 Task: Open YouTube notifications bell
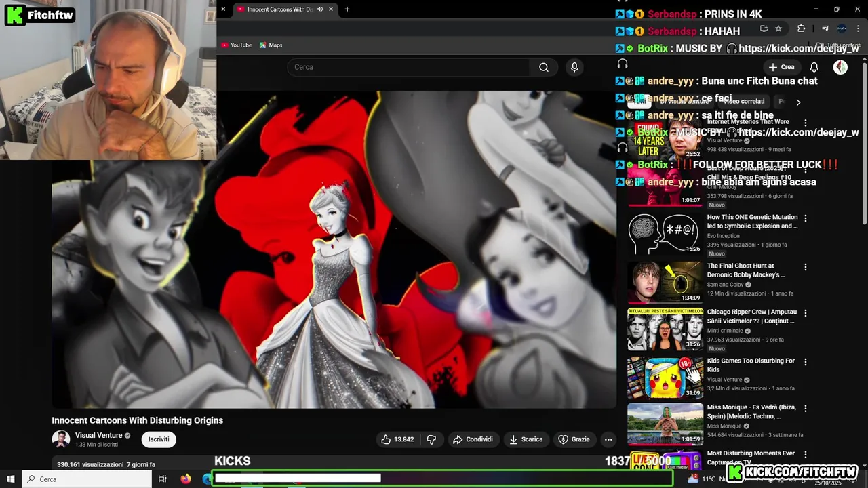pos(814,67)
